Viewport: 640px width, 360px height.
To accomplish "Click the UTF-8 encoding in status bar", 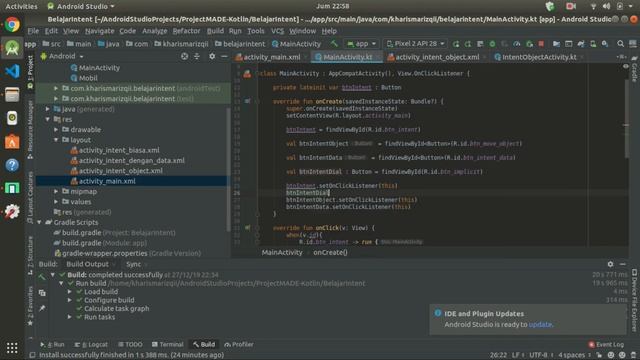I will 538,355.
